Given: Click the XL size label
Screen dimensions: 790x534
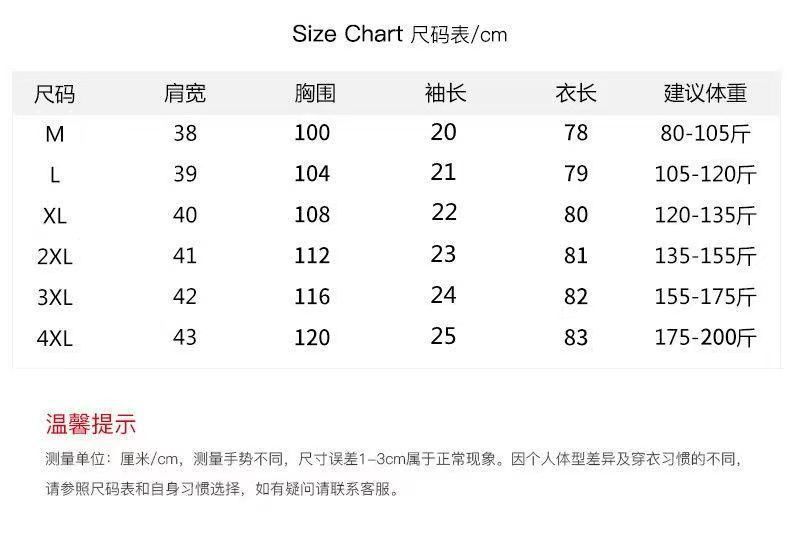Looking at the screenshot, I should tap(55, 216).
